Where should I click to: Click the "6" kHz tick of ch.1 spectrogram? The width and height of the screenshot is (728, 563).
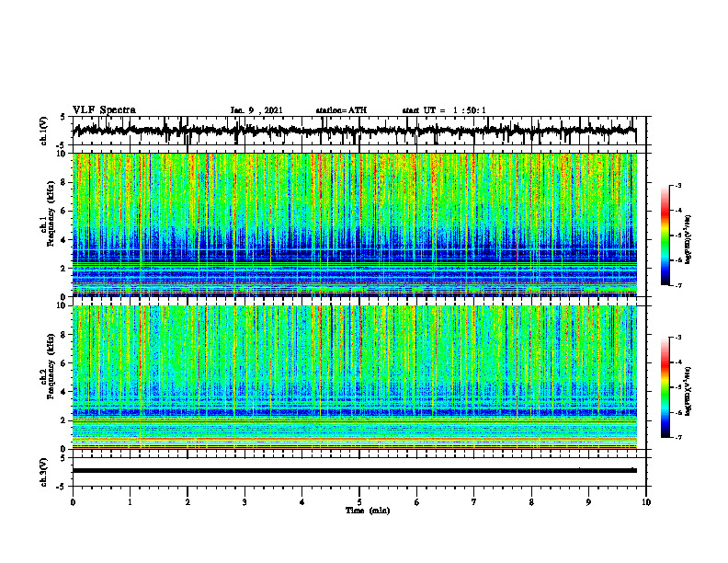(x=64, y=212)
